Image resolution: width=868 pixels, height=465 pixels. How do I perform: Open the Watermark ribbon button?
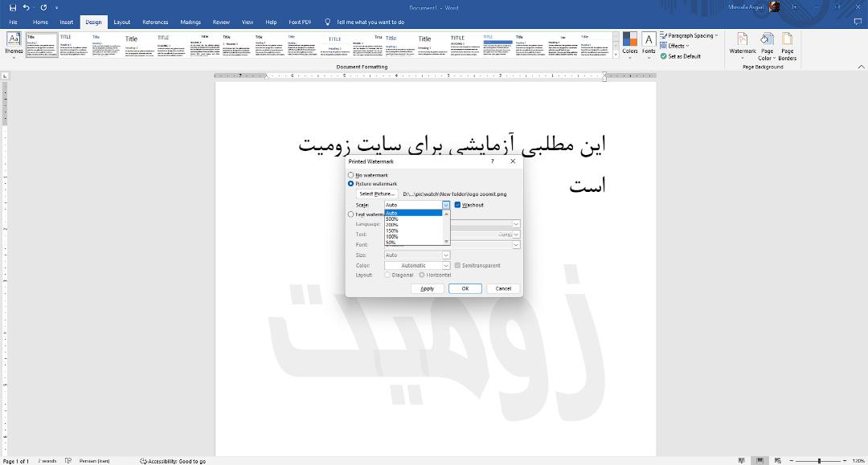[x=743, y=46]
